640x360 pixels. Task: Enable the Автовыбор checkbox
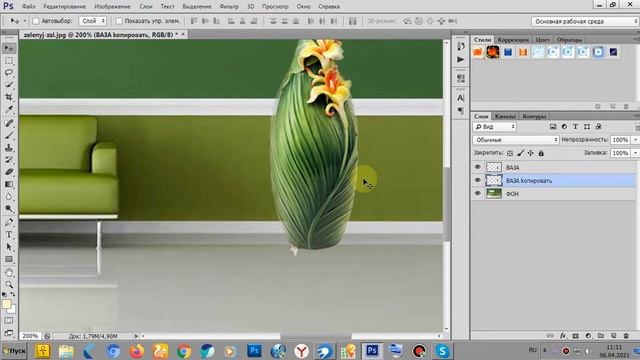pos(36,21)
